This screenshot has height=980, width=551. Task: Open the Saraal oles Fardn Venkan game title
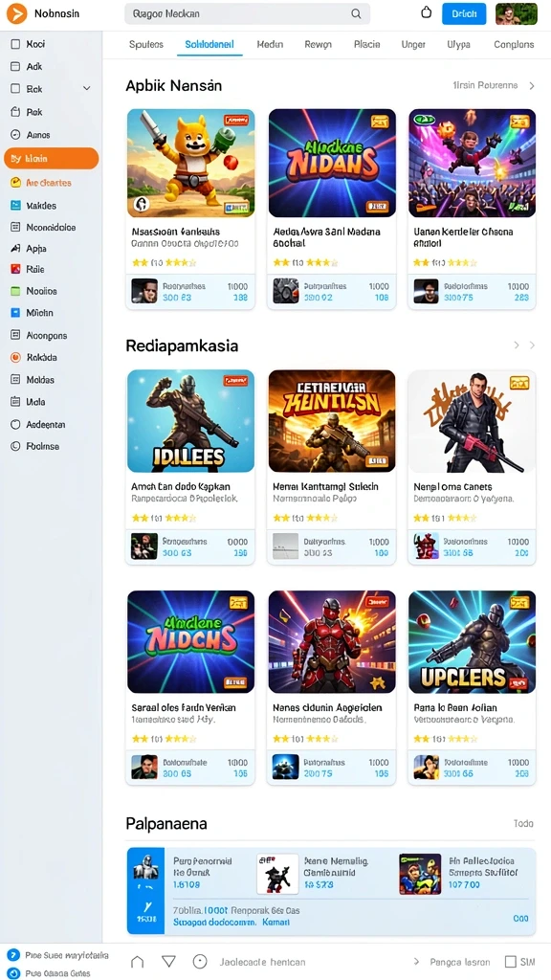(x=184, y=707)
